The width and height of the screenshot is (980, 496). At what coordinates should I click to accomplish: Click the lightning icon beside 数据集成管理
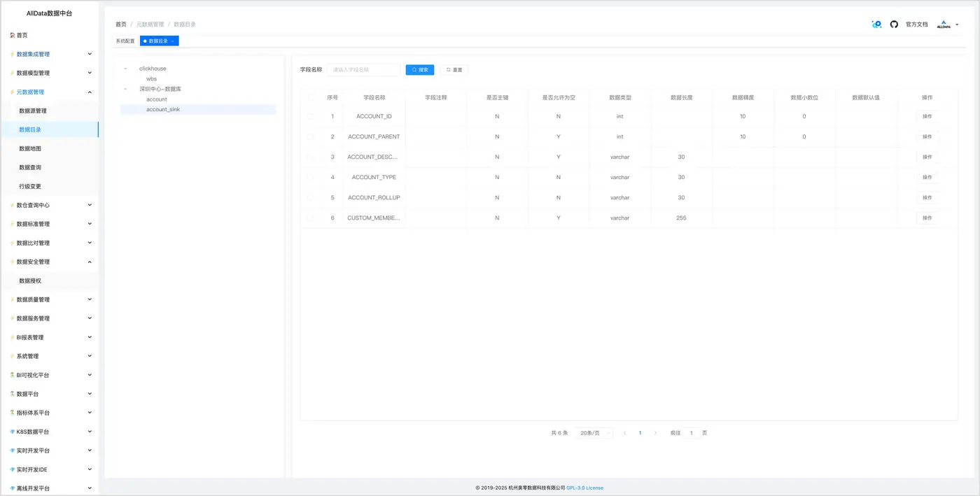[12, 54]
